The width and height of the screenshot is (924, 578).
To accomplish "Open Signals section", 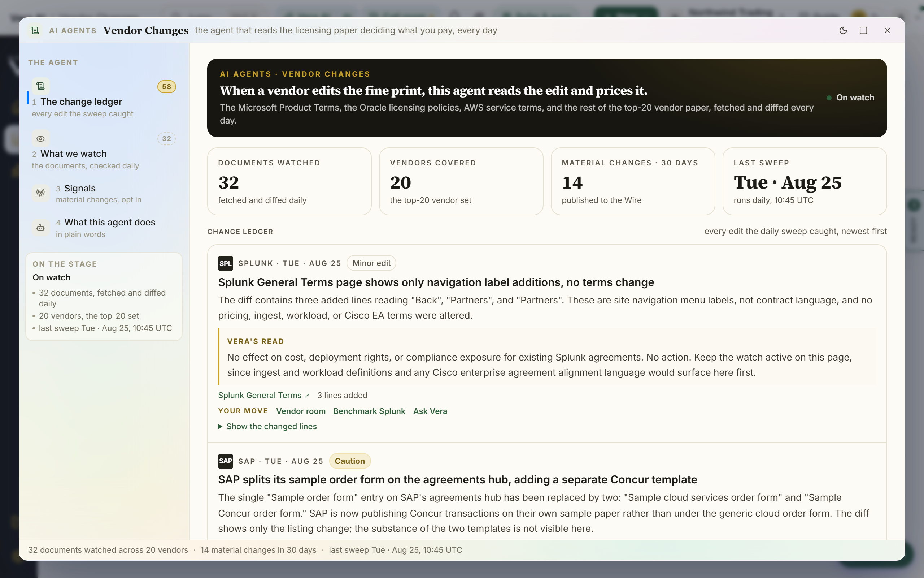I will coord(104,193).
